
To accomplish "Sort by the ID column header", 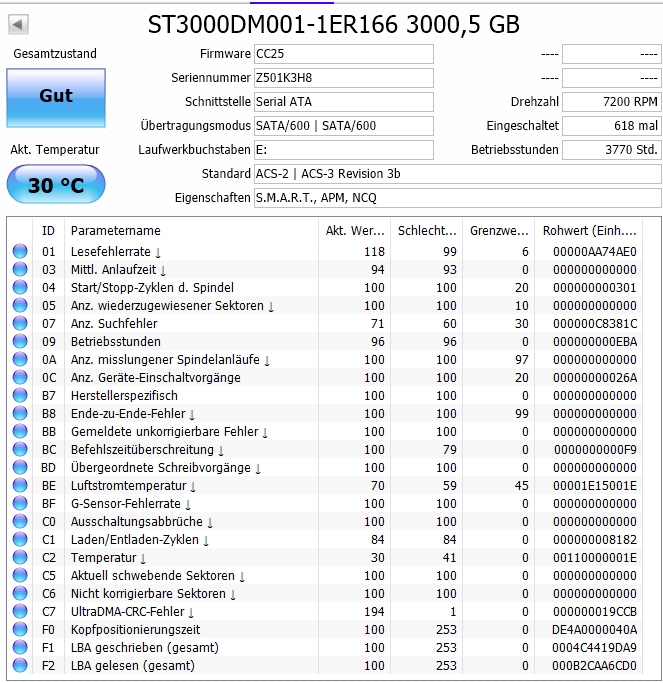I will click(x=48, y=230).
